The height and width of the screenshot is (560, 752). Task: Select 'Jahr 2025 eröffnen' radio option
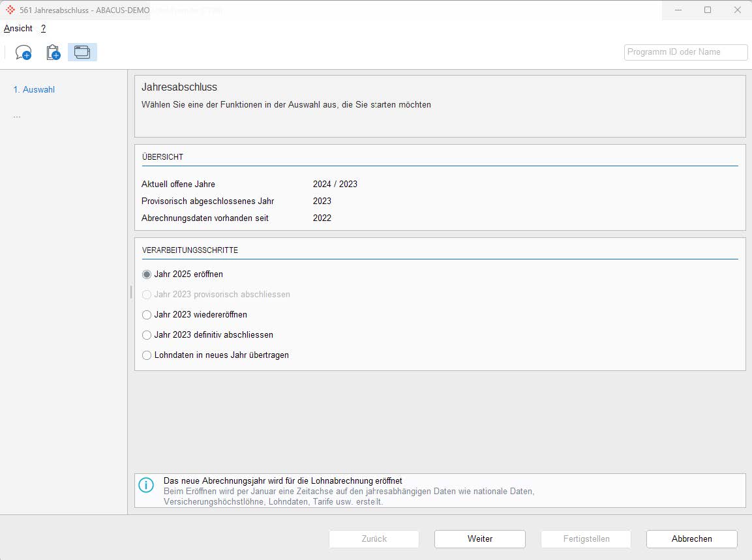(x=147, y=274)
